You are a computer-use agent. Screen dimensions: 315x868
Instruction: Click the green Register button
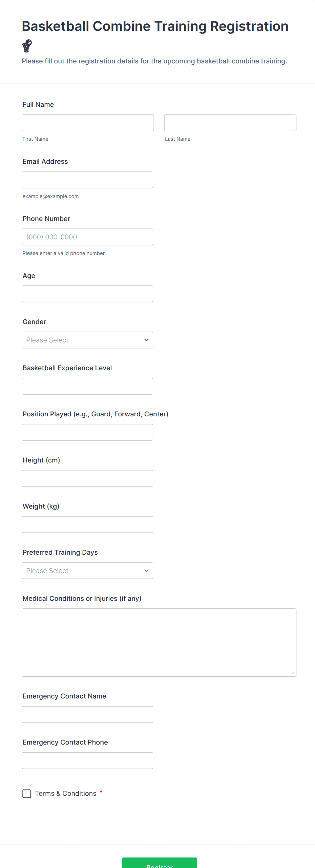[159, 863]
